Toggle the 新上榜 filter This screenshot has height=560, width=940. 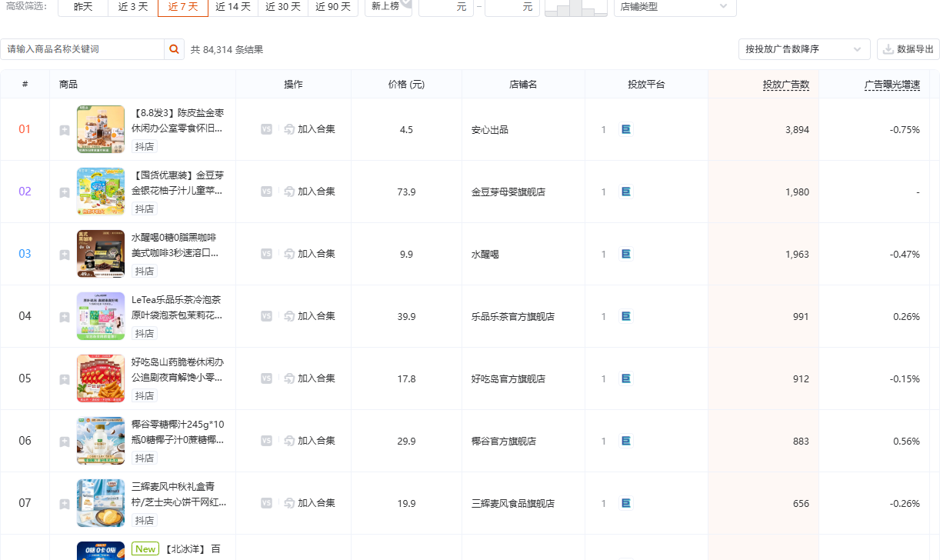tap(388, 6)
